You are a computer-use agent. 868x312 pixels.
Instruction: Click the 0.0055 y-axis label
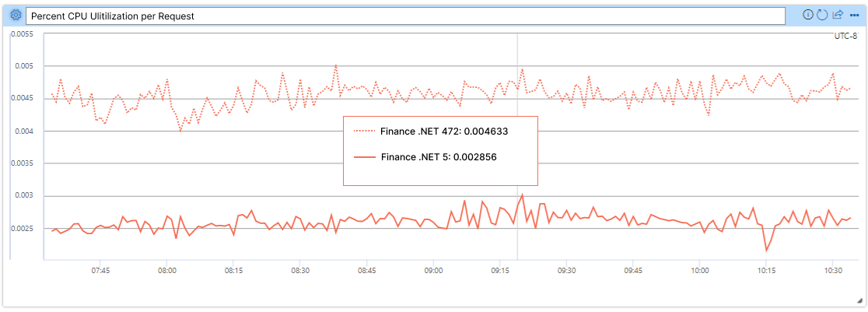pos(22,33)
